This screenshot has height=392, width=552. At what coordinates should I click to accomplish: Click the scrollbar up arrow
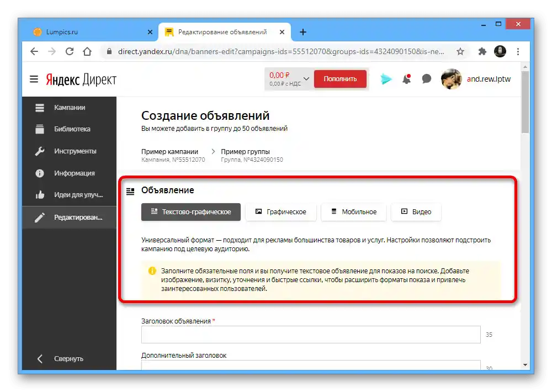526,67
